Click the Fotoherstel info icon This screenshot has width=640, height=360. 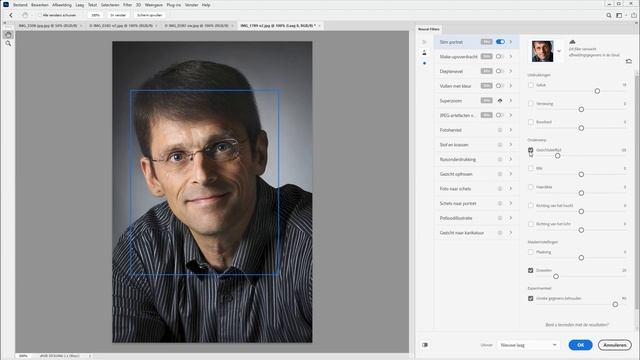[x=500, y=130]
